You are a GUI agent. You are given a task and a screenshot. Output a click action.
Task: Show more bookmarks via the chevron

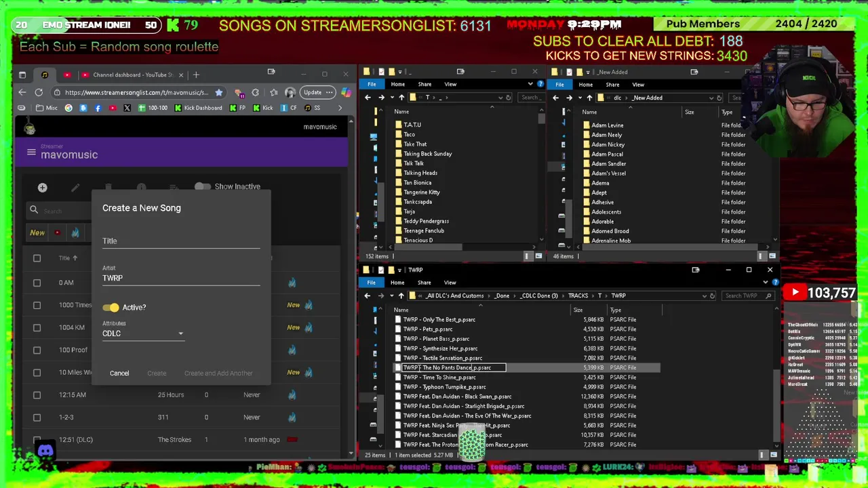click(340, 108)
